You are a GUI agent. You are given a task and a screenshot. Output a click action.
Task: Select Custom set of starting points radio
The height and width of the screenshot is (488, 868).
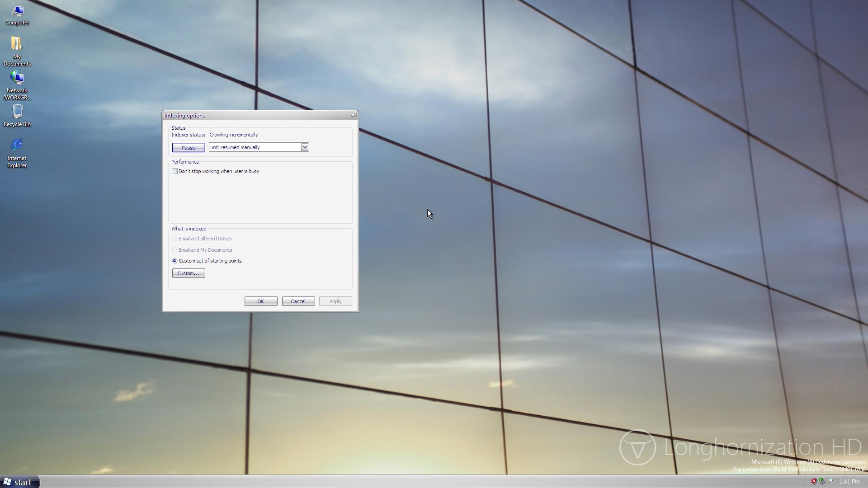point(175,261)
